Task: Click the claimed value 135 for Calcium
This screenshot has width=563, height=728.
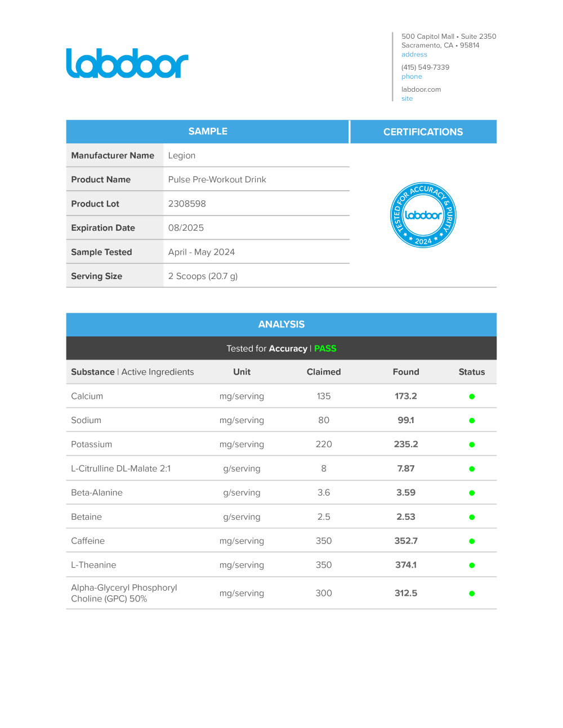Action: [x=324, y=396]
